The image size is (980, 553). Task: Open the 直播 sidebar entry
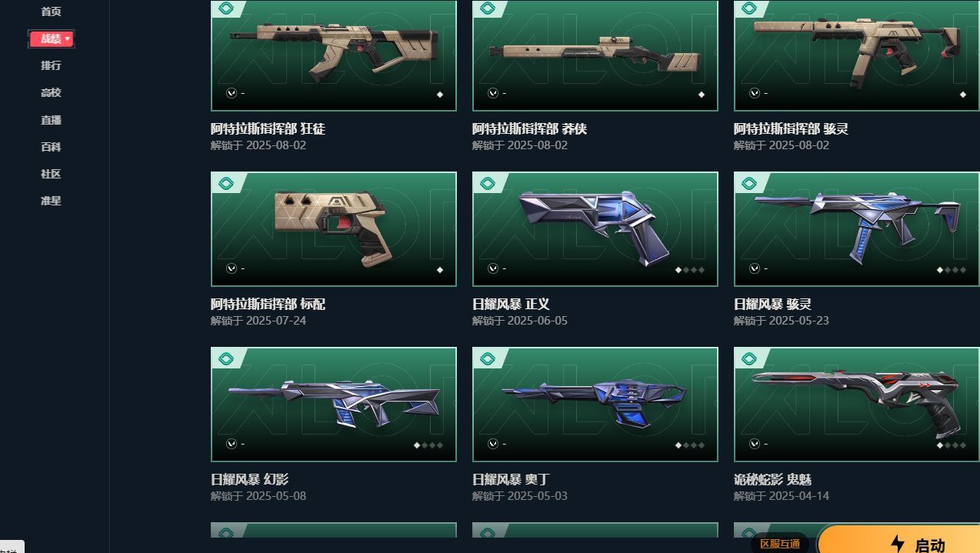pyautogui.click(x=51, y=120)
